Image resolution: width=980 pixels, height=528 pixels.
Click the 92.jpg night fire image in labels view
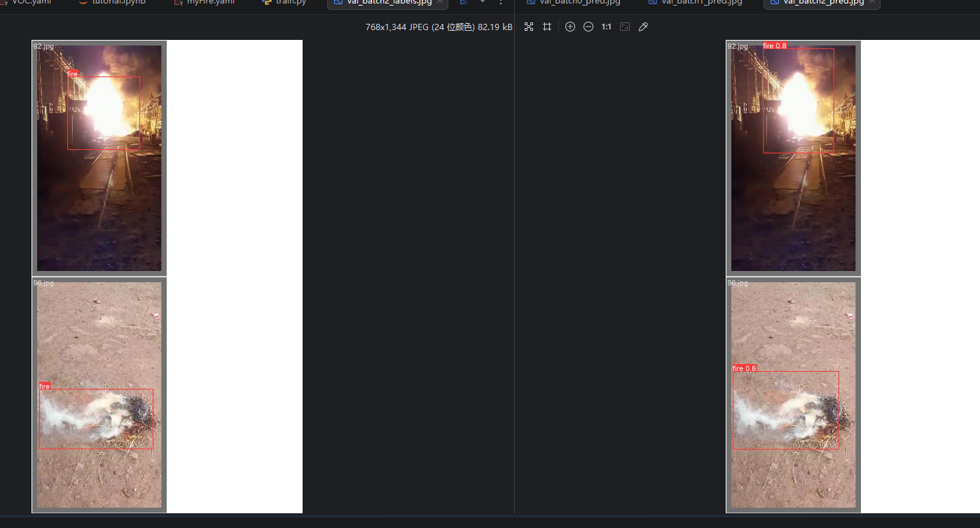coord(99,158)
